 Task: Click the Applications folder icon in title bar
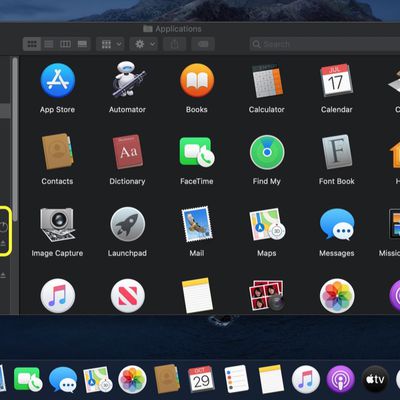point(148,29)
